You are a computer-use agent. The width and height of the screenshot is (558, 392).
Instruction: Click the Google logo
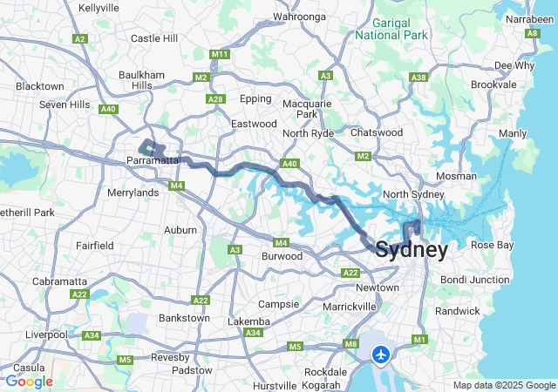click(30, 382)
